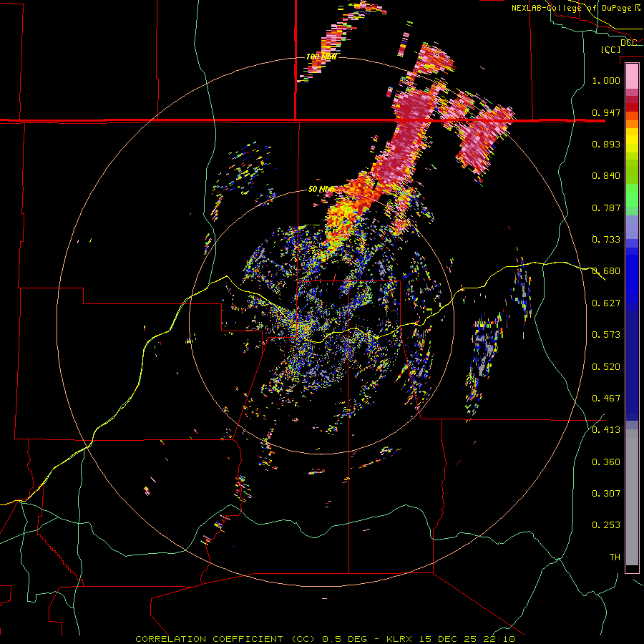Select the 0.253 scale value
The image size is (644, 644).
[606, 525]
